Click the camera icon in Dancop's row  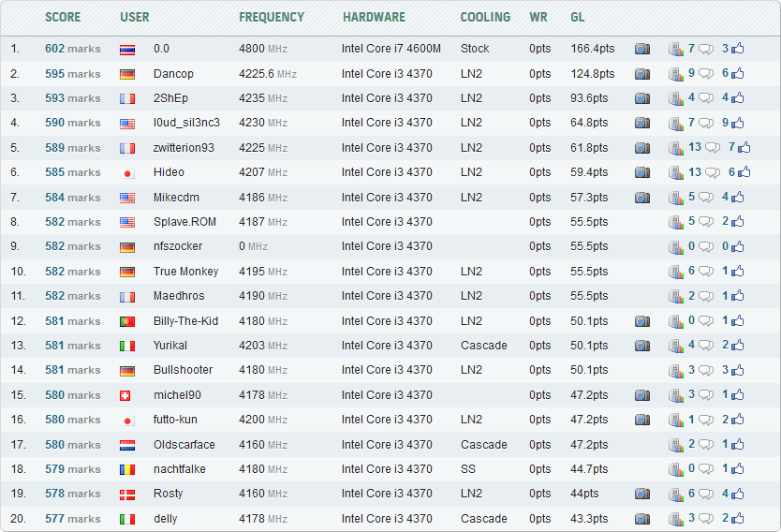tap(642, 73)
